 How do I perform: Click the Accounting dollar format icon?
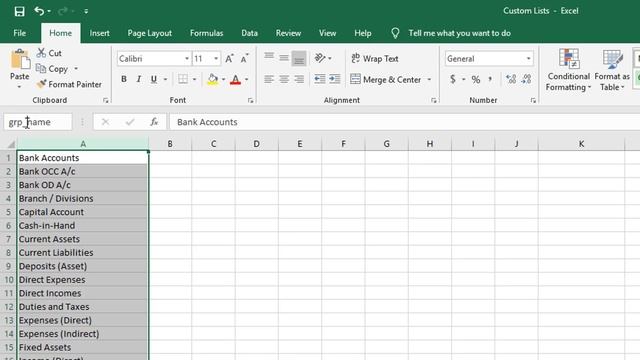click(453, 79)
